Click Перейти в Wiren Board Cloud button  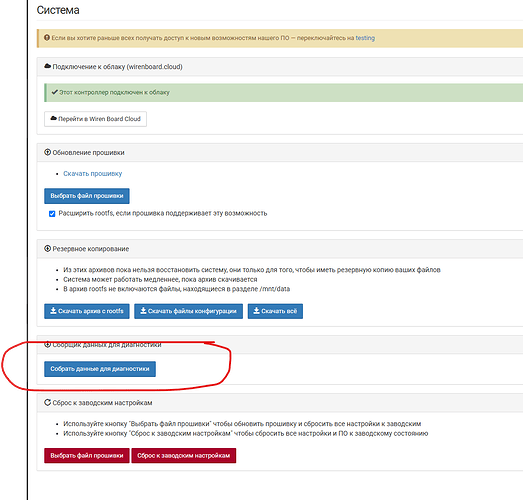95,119
